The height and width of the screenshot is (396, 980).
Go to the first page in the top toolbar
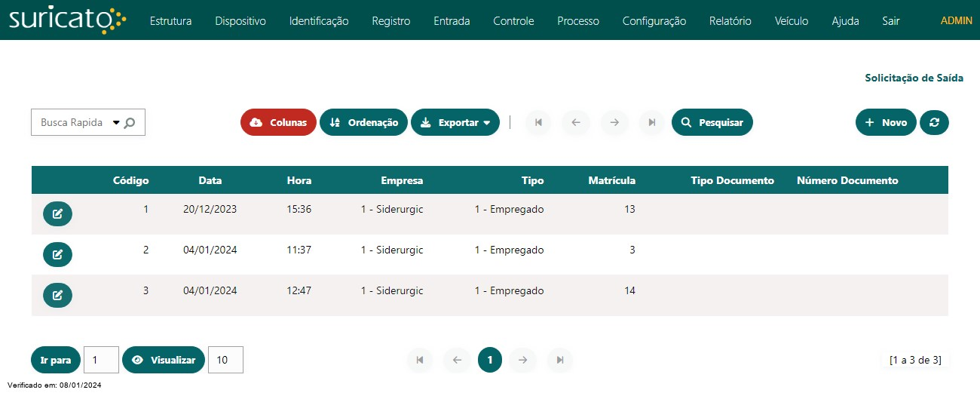point(538,122)
